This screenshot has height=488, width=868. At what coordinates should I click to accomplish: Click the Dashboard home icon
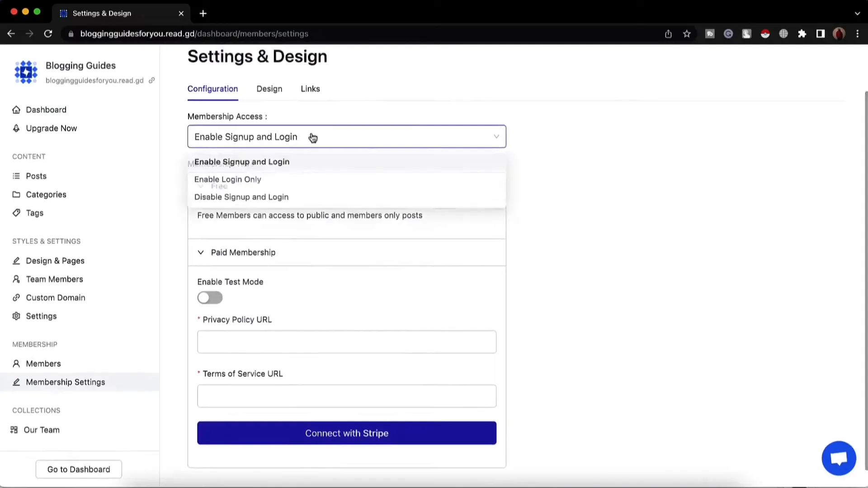point(16,110)
